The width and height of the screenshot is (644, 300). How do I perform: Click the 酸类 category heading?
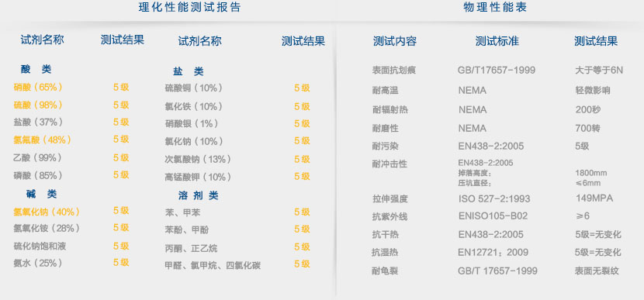(36, 70)
